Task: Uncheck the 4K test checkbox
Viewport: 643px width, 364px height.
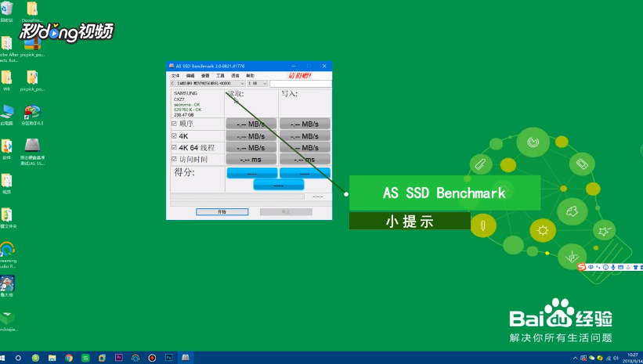Action: tap(174, 136)
